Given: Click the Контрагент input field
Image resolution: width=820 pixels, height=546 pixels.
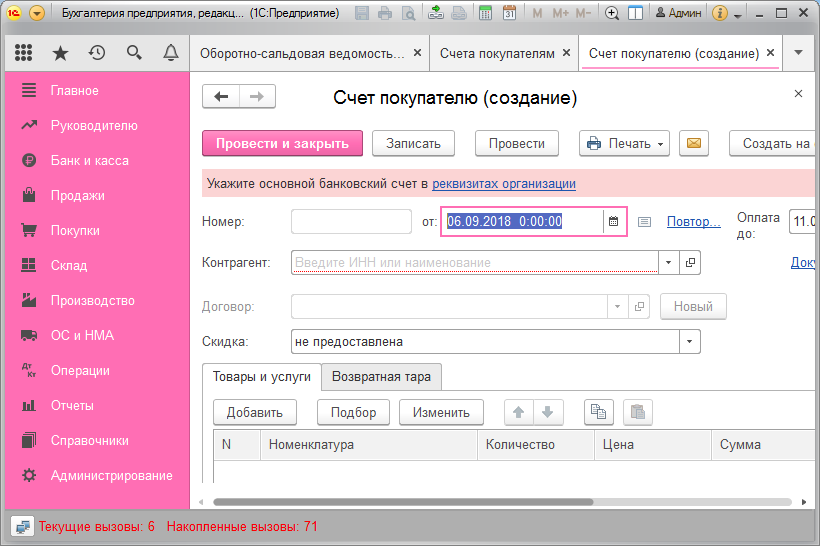Looking at the screenshot, I should [x=475, y=263].
